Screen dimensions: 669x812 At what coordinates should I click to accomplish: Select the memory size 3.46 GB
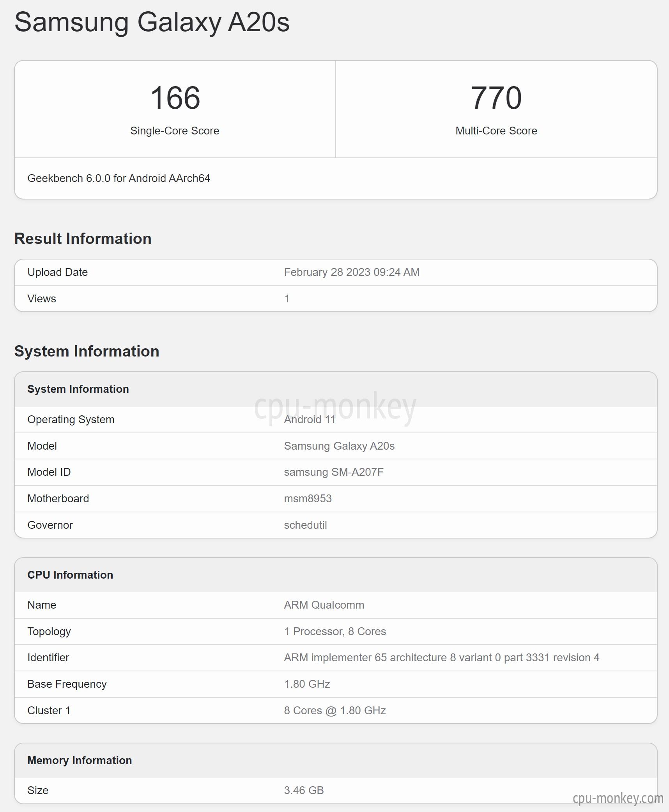click(304, 791)
